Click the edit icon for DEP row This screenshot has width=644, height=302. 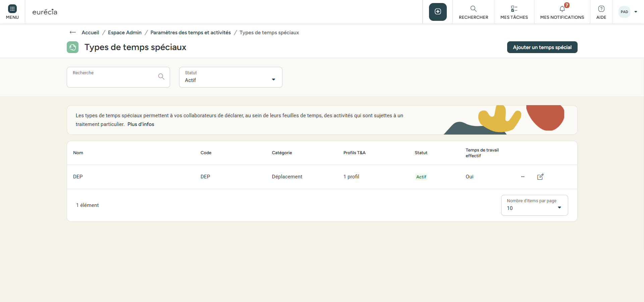[540, 177]
